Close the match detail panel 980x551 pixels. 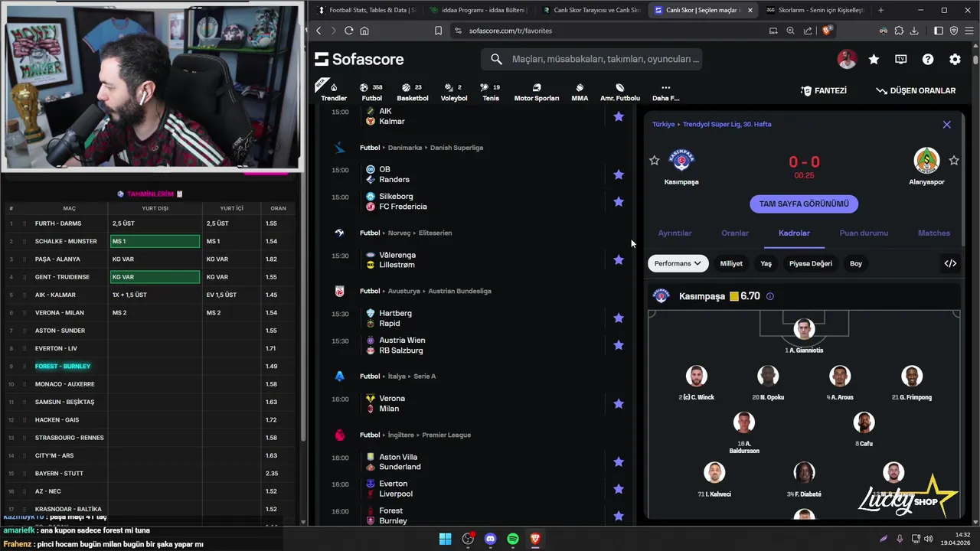coord(946,124)
